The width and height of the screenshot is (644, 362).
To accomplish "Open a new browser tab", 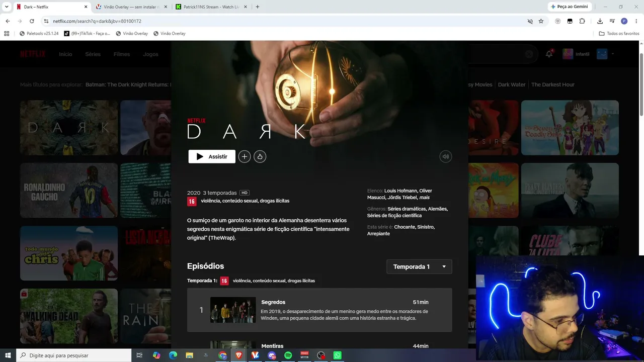I will (258, 7).
